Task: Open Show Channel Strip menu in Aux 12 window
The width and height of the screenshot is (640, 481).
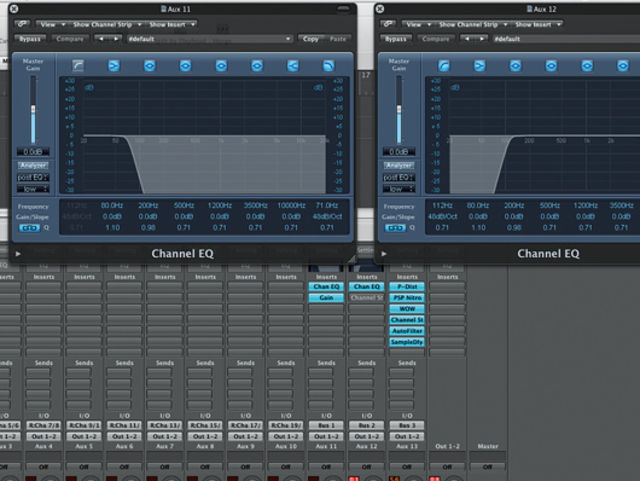Action: [473, 24]
